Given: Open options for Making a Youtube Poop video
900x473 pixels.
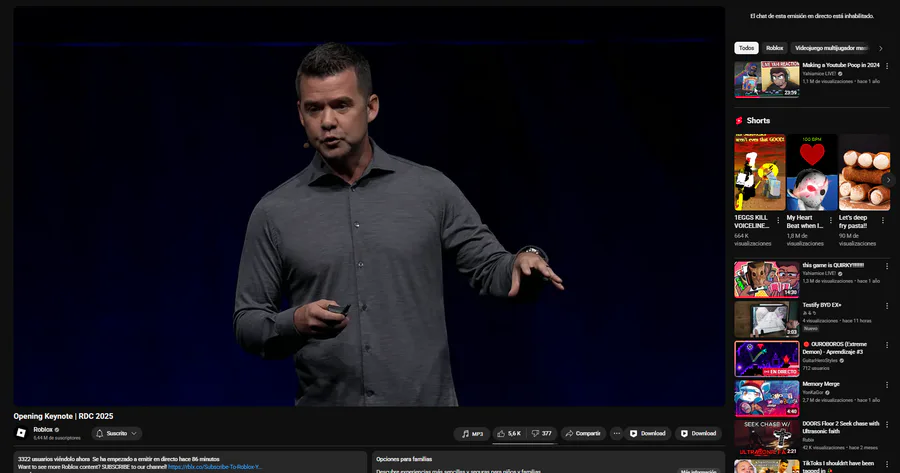Looking at the screenshot, I should pos(887,66).
